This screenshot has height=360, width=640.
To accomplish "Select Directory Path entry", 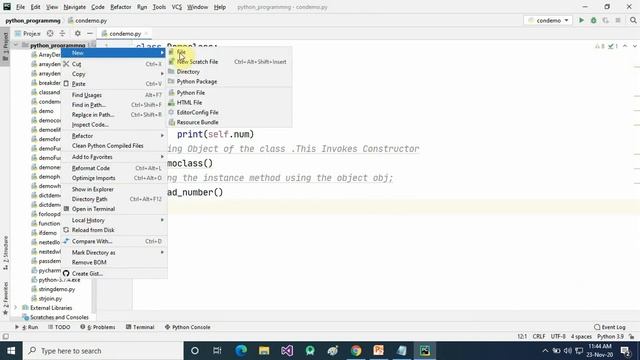I will click(x=114, y=199).
